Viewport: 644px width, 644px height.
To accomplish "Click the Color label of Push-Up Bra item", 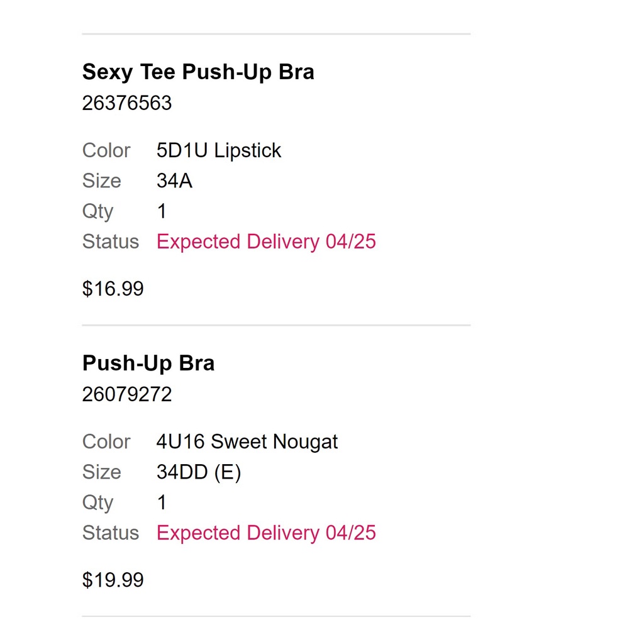I will [x=106, y=441].
